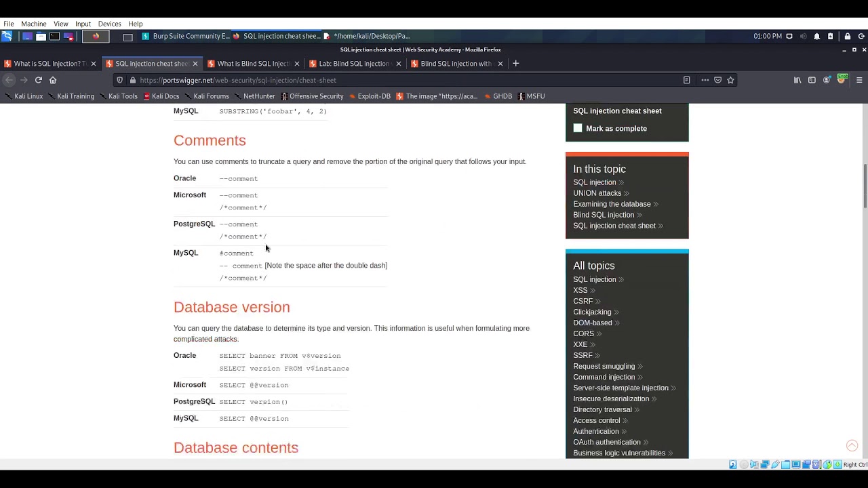The width and height of the screenshot is (868, 488).
Task: Save page to Pocket
Action: pos(718,80)
